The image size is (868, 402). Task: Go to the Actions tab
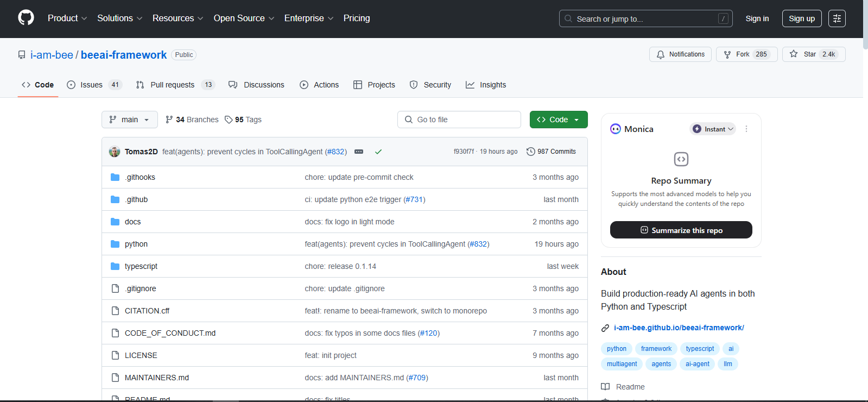click(319, 85)
